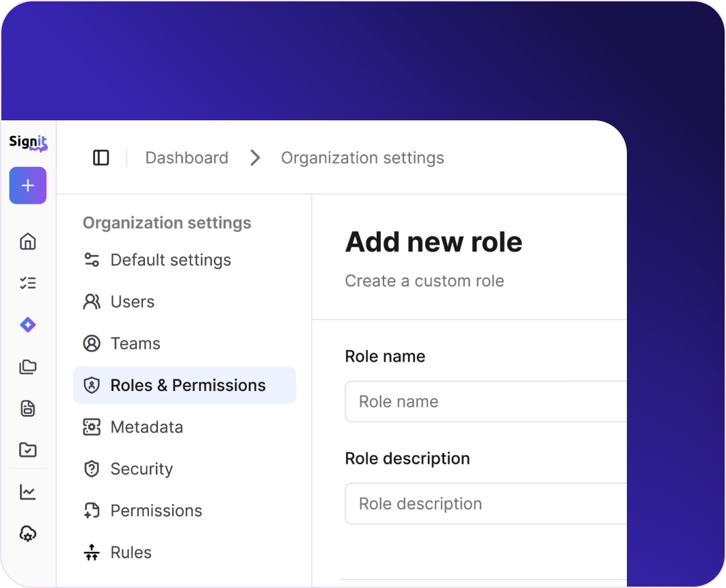Click the Signit logo

[x=28, y=142]
